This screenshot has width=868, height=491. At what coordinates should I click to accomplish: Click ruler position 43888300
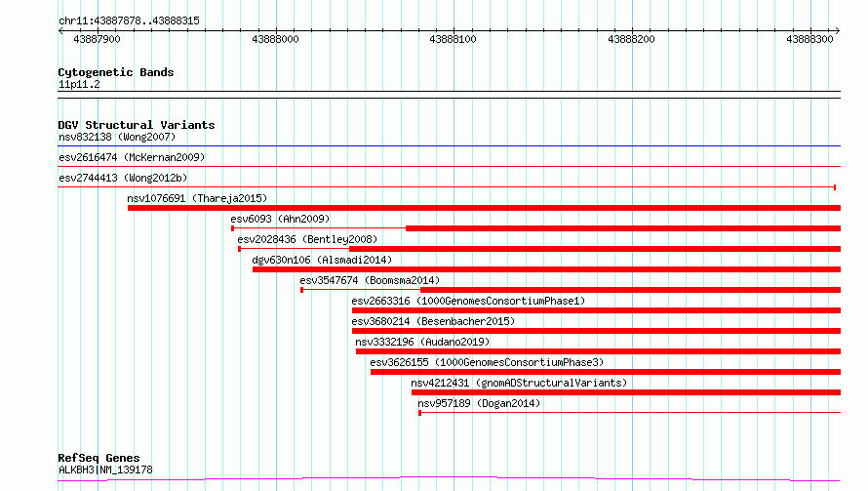pyautogui.click(x=809, y=39)
